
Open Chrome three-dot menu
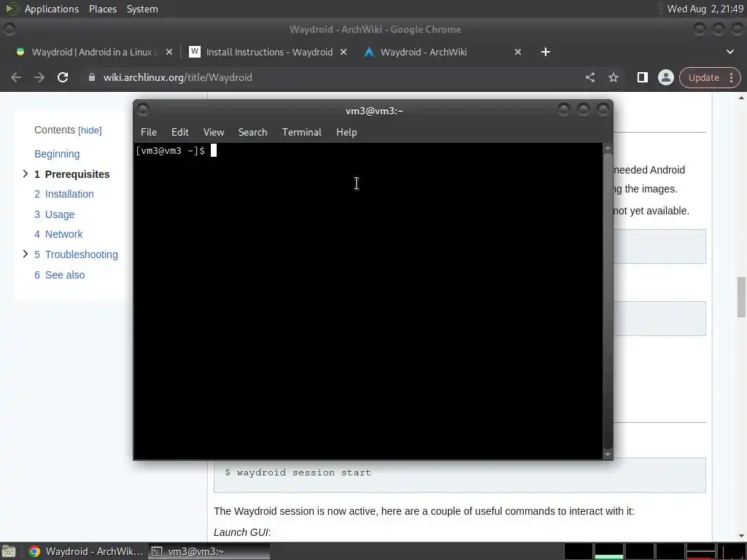(731, 77)
